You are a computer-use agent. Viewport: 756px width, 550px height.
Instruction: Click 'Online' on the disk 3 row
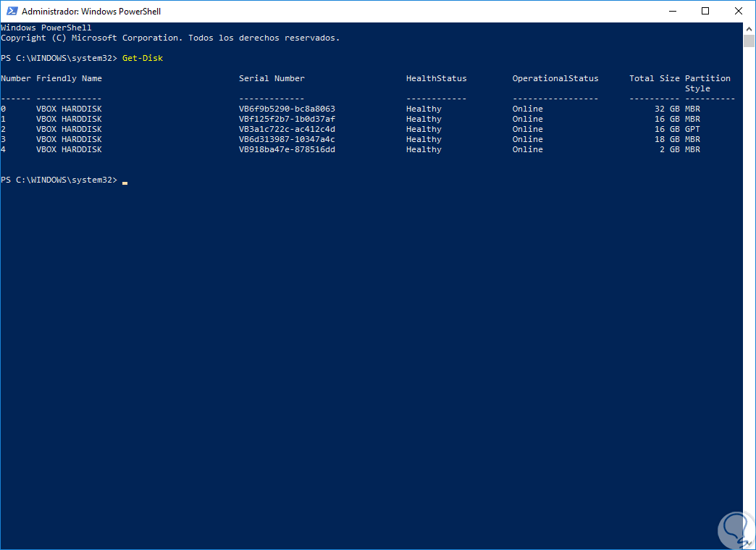point(527,139)
